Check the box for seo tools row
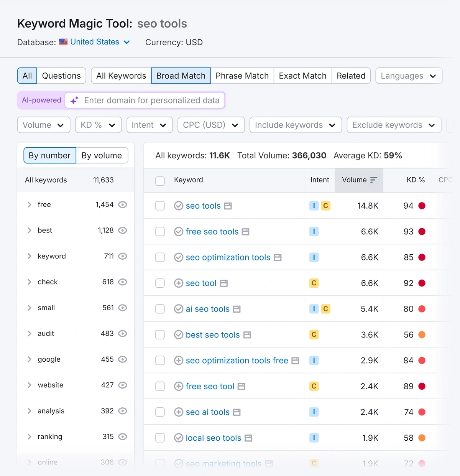Viewport: 460px width, 476px height. pos(160,206)
